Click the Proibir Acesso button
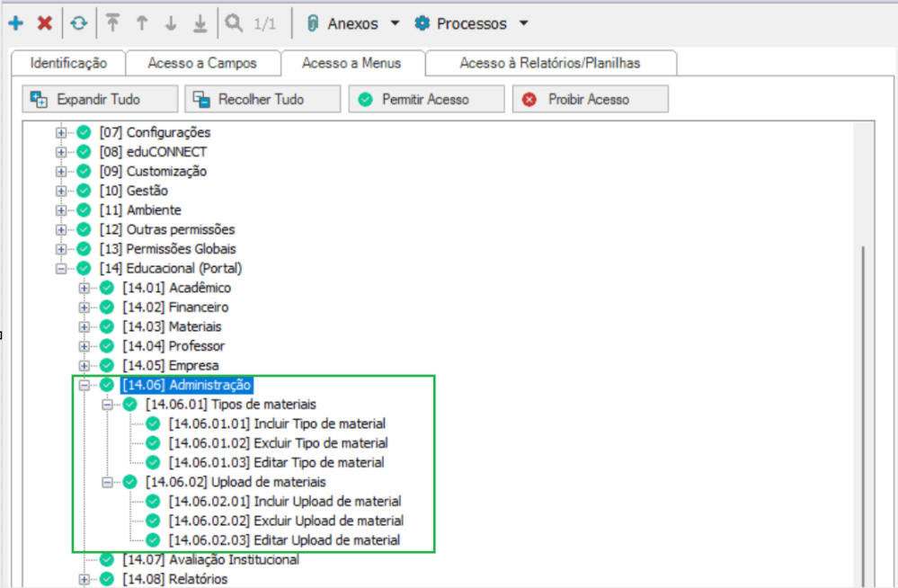The height and width of the screenshot is (588, 898). click(x=591, y=99)
